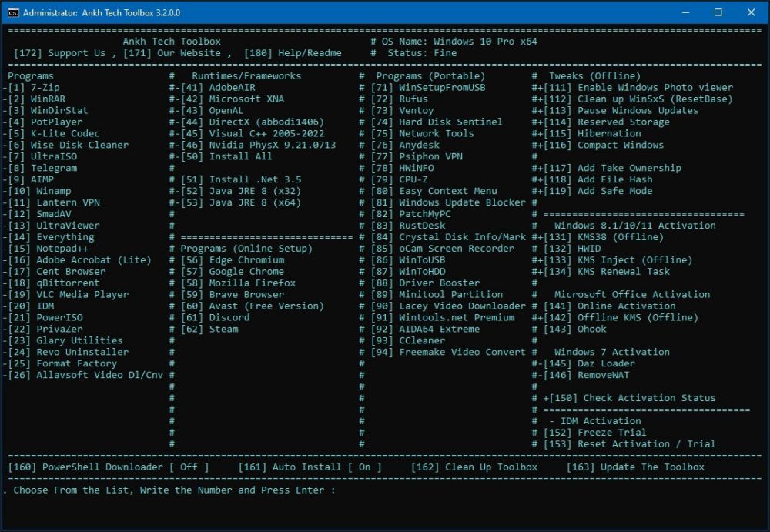This screenshot has width=770, height=532.
Task: Click '[74] Hard Disk Sentinel' entry
Action: click(437, 122)
